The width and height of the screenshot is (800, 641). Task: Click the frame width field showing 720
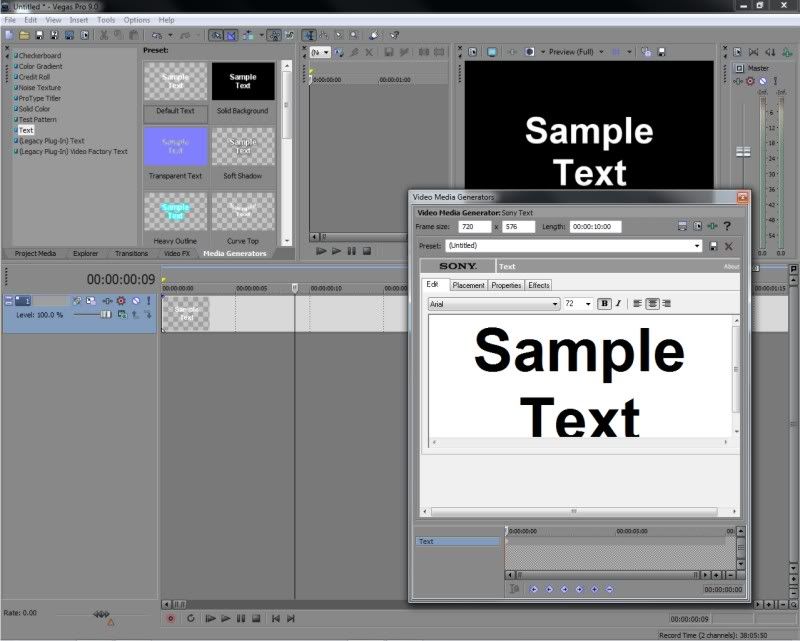click(475, 227)
